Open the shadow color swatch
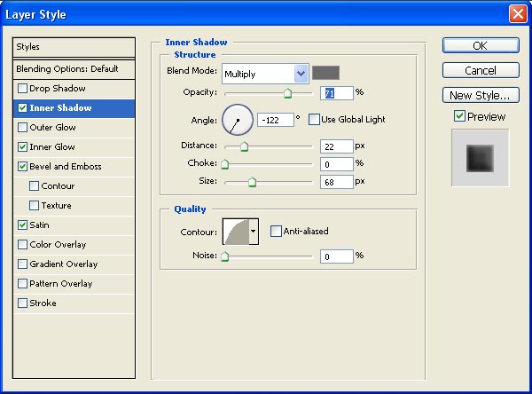Image resolution: width=532 pixels, height=394 pixels. point(325,73)
